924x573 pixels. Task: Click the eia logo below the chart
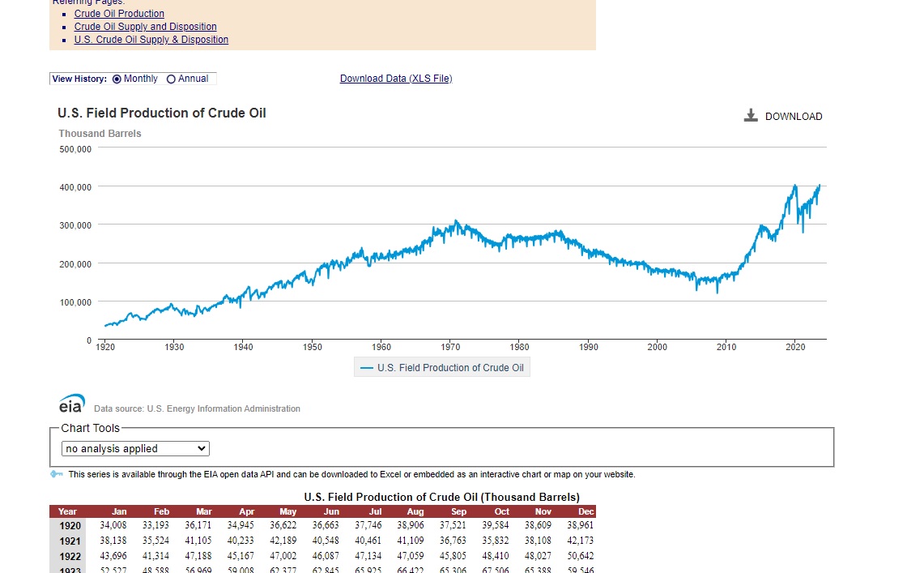click(x=71, y=404)
